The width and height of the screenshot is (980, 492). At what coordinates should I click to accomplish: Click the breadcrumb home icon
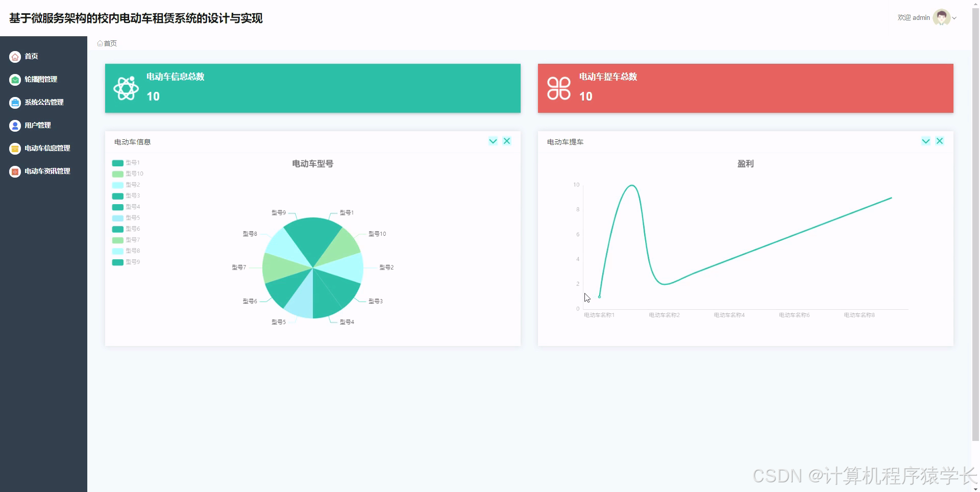[x=100, y=43]
